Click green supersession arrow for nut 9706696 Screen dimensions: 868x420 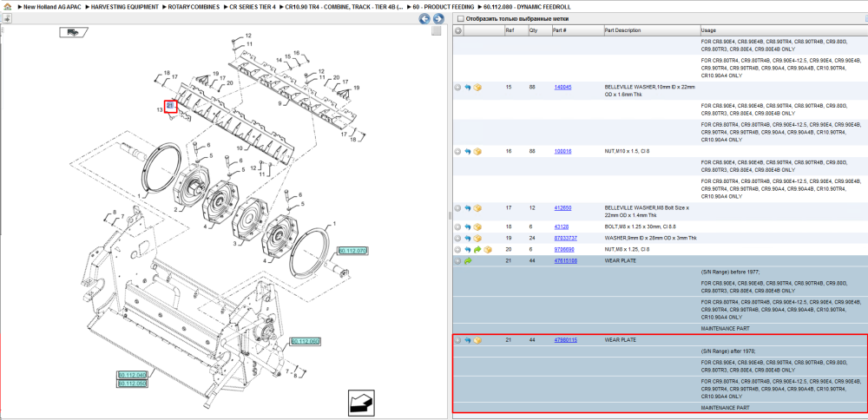click(x=477, y=250)
